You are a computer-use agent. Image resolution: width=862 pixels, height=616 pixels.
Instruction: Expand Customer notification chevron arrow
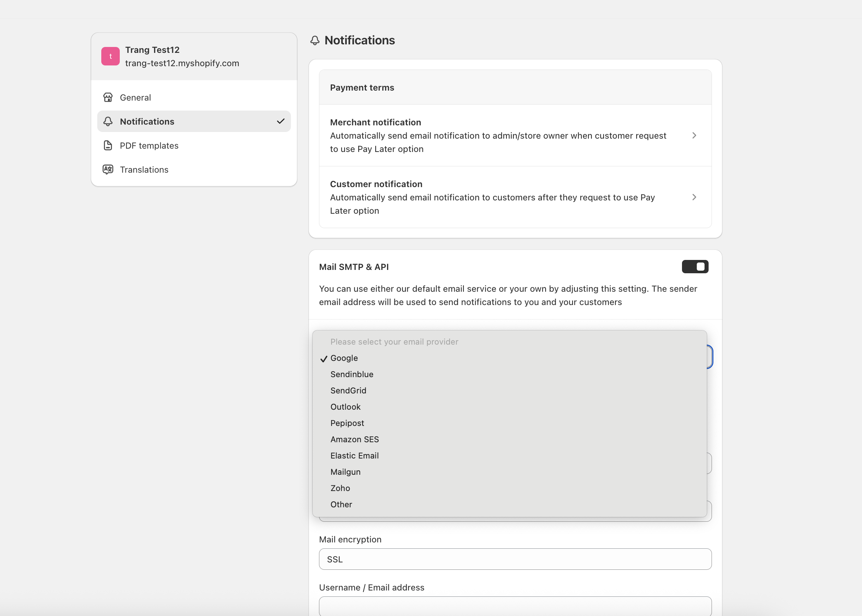(x=694, y=197)
